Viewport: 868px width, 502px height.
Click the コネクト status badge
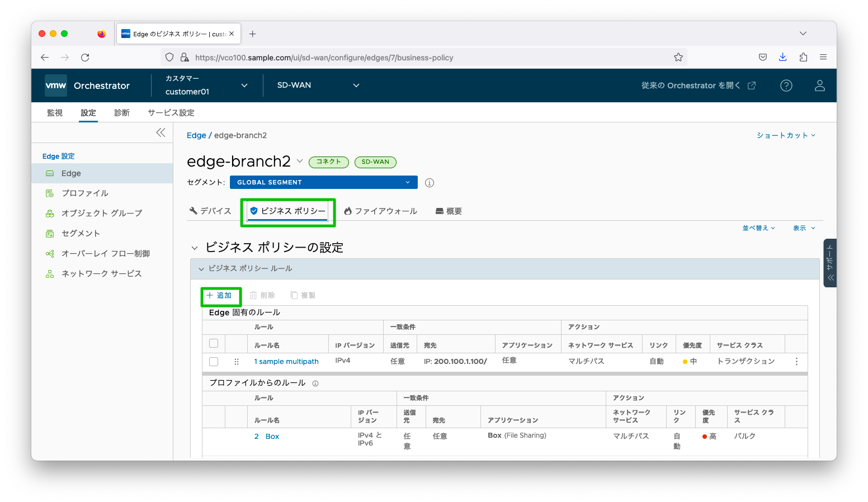point(329,162)
